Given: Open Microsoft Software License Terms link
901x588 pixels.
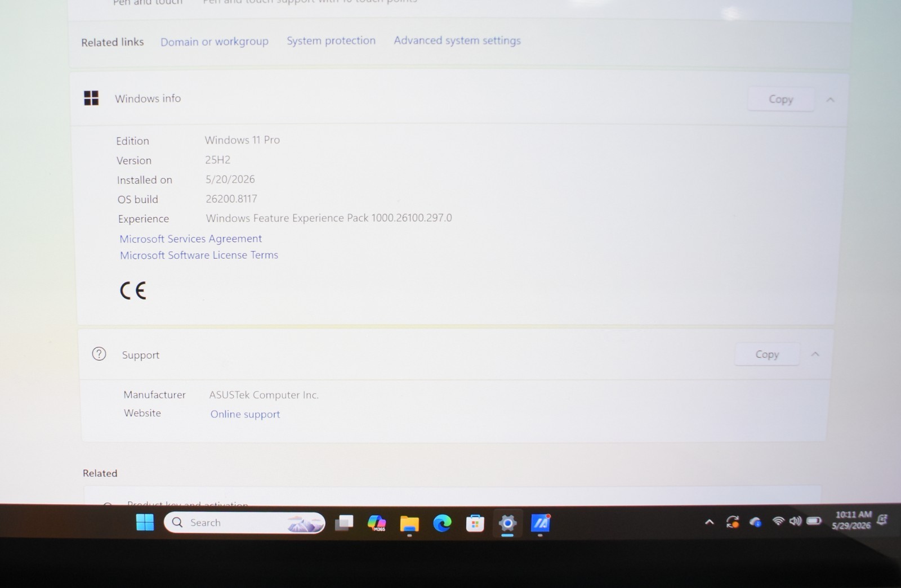Looking at the screenshot, I should click(199, 255).
